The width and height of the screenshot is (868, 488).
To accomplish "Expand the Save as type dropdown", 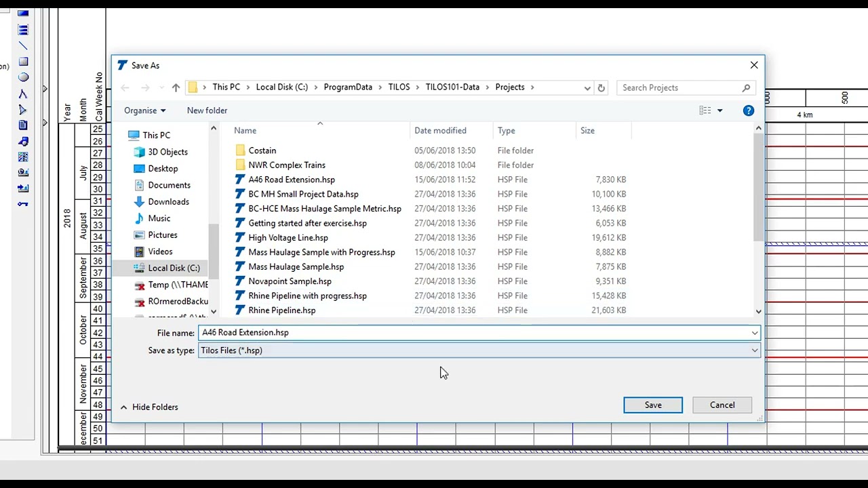I will click(754, 350).
